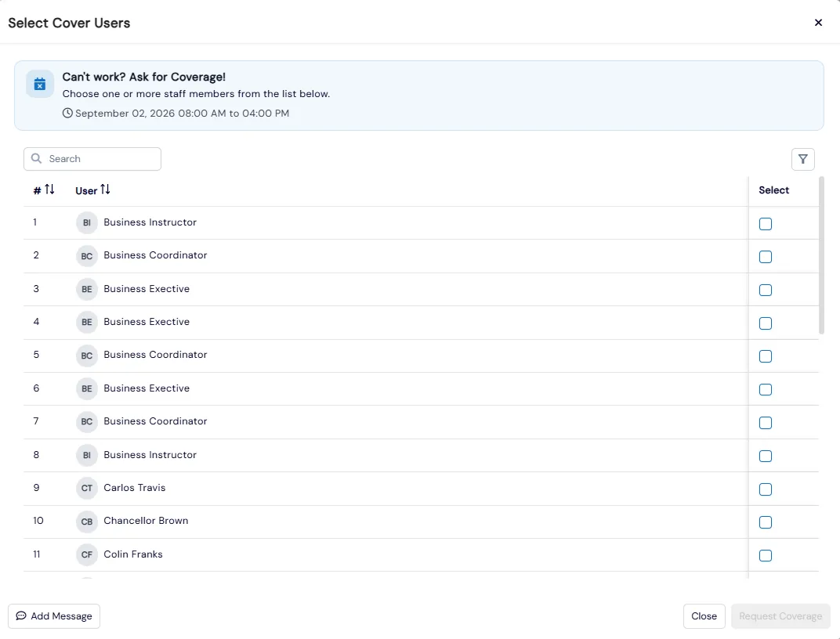The width and height of the screenshot is (840, 639).
Task: Click the BE avatar in row 3
Action: pos(87,289)
